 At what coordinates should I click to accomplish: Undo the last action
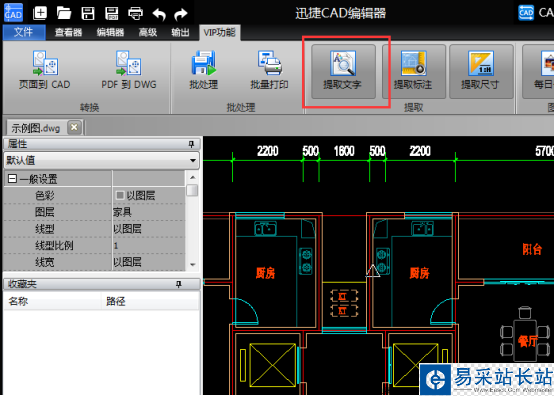coord(159,14)
